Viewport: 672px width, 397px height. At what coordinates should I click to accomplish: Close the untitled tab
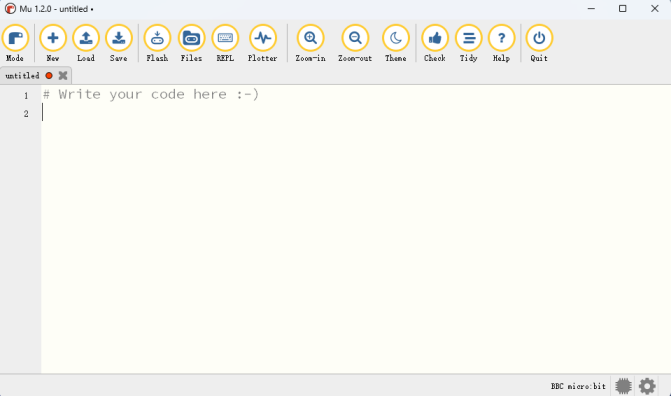[63, 75]
